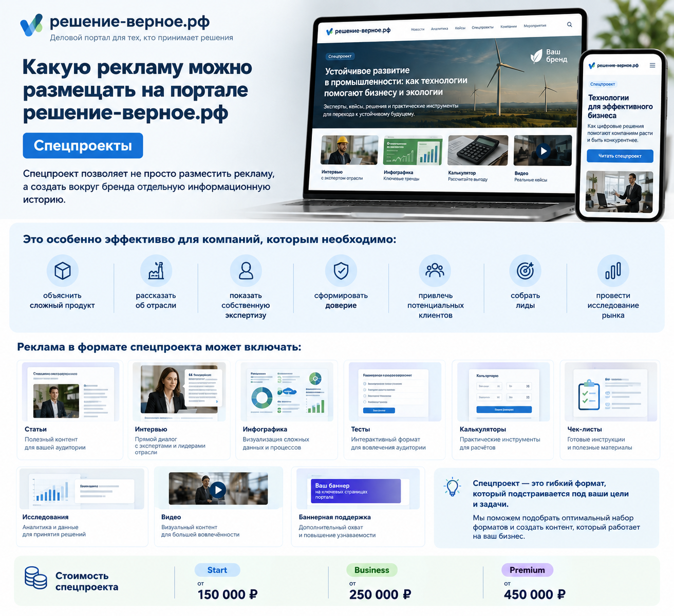Click the '450 000 ₽' price

pos(535,595)
